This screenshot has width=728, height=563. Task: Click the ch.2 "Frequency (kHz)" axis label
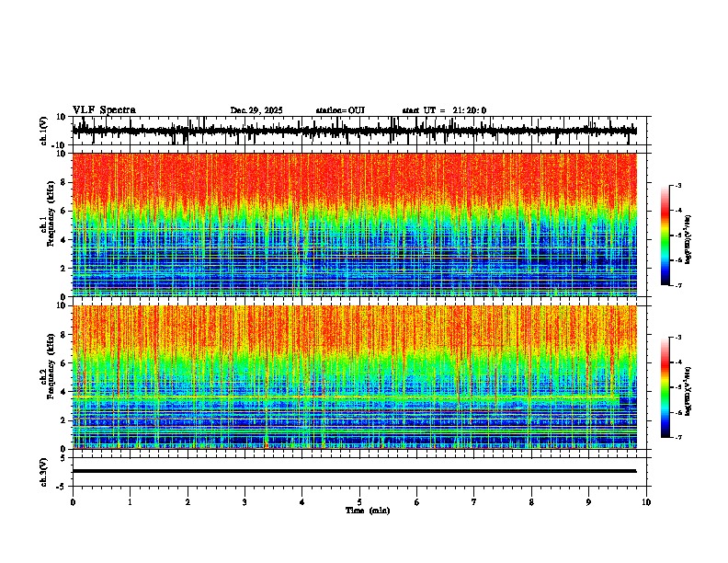coord(51,366)
